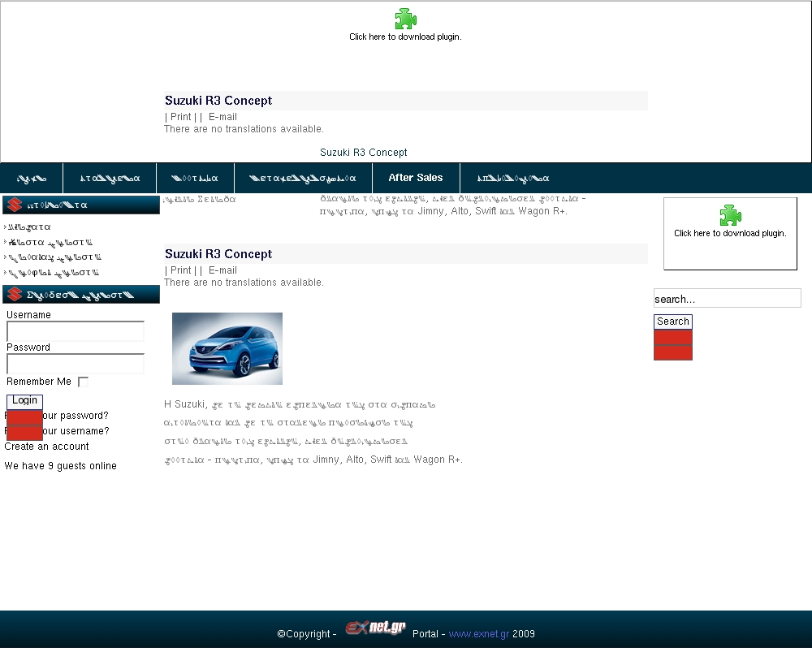Viewport: 812px width, 656px height.
Task: Click the 'We have 9 guests online' text
Action: coord(61,466)
